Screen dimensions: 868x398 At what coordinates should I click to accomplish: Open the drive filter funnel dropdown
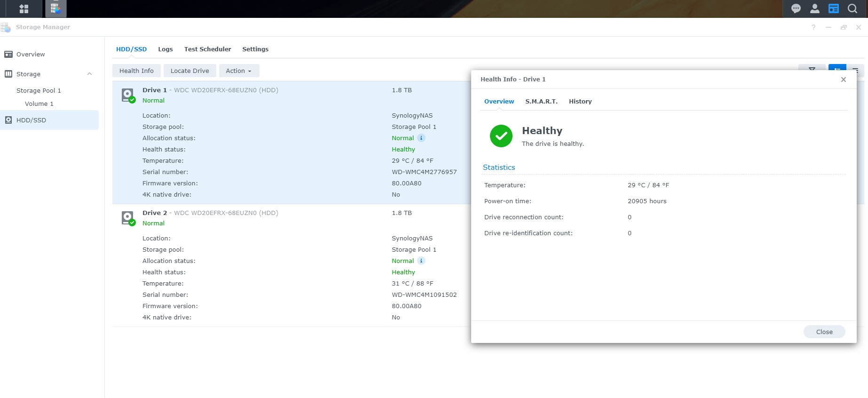[x=812, y=69]
